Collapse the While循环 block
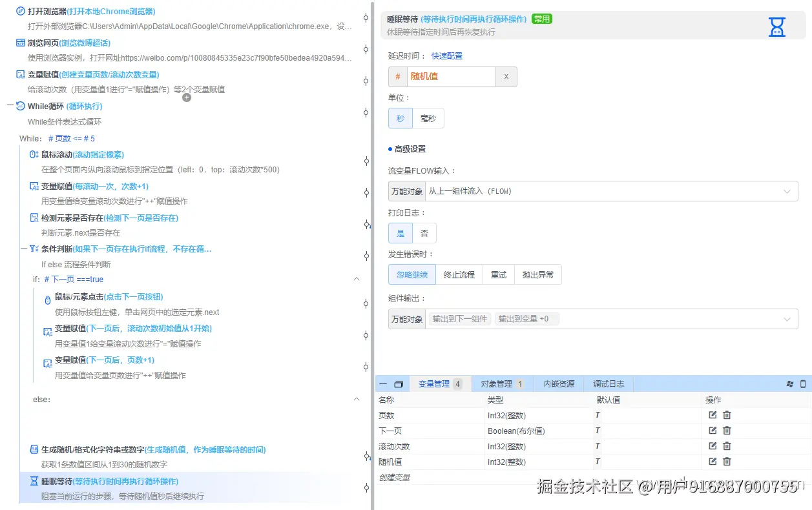 (10, 106)
